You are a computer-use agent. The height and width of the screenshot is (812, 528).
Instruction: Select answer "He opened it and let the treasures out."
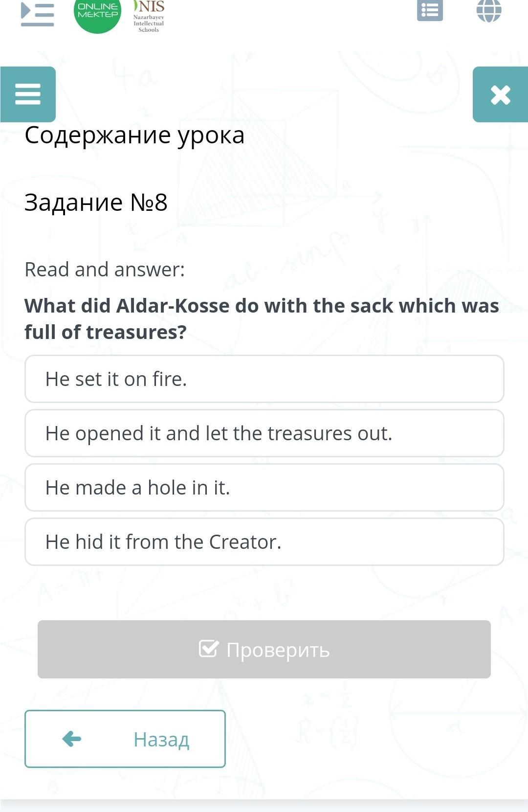(x=264, y=433)
